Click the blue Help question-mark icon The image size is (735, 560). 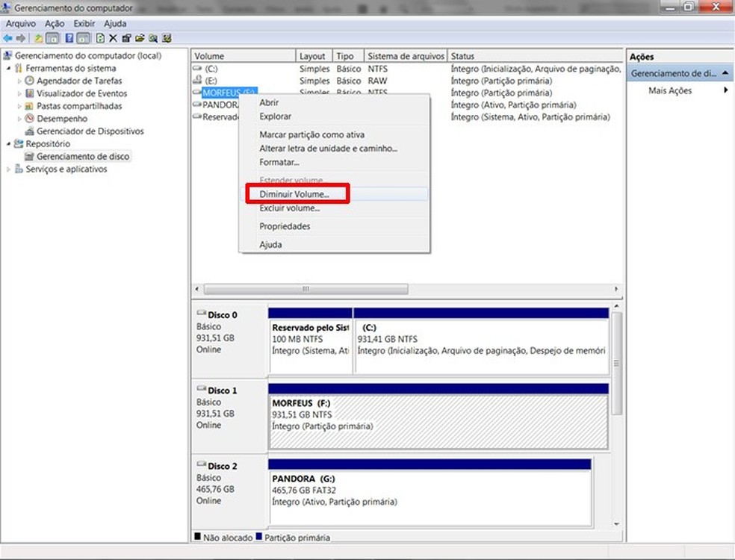point(69,38)
